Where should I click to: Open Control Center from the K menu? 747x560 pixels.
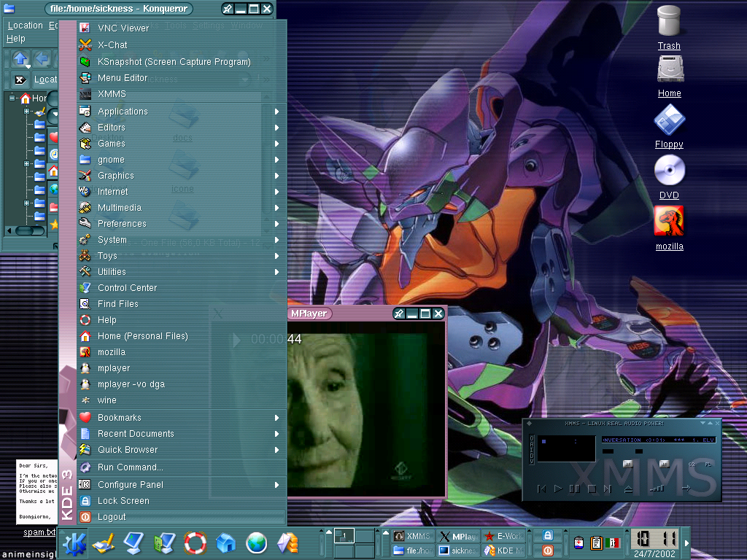181,287
